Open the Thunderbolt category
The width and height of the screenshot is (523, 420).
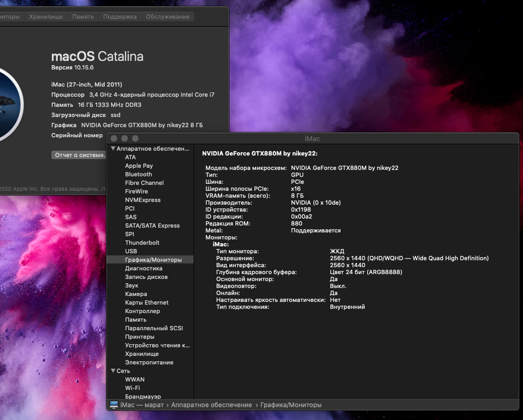[142, 243]
